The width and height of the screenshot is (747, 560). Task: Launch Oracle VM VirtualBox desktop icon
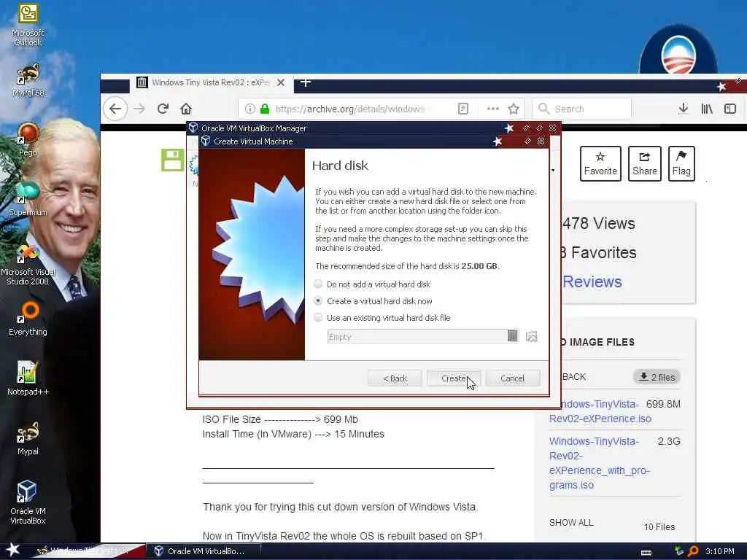28,502
